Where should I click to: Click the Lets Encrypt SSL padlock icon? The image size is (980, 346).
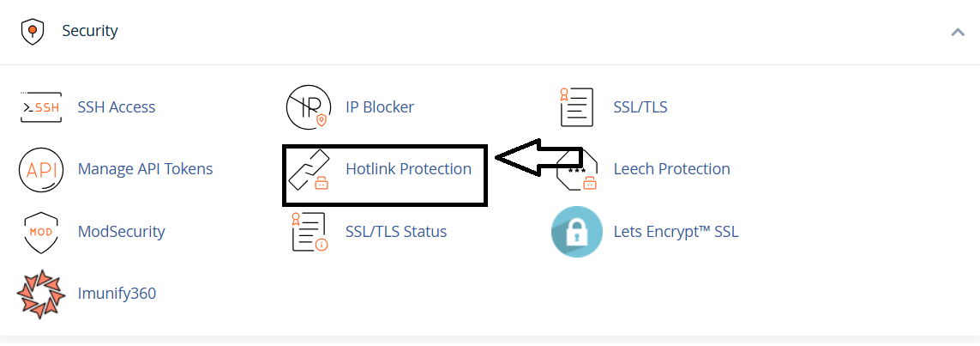(x=576, y=232)
